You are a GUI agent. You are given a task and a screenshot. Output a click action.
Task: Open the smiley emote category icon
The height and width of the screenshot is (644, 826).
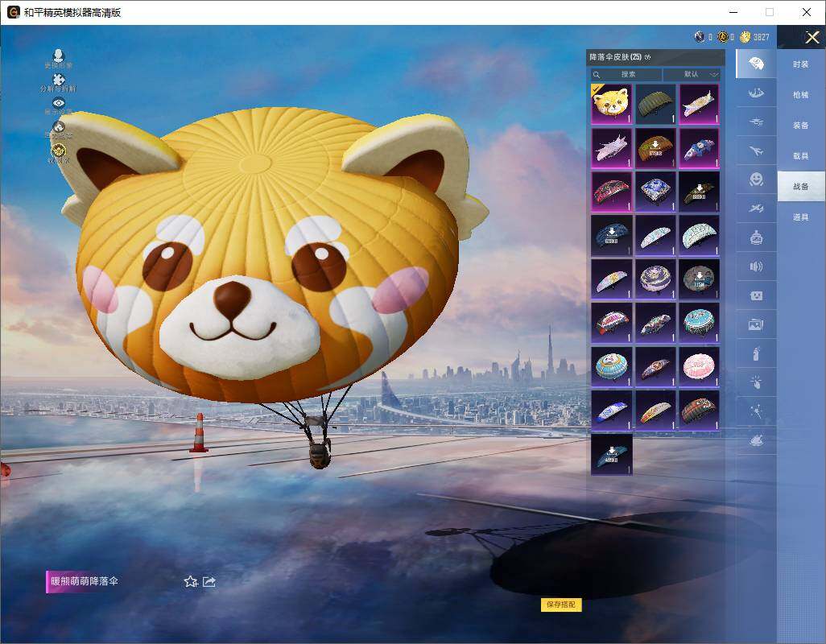tap(756, 180)
